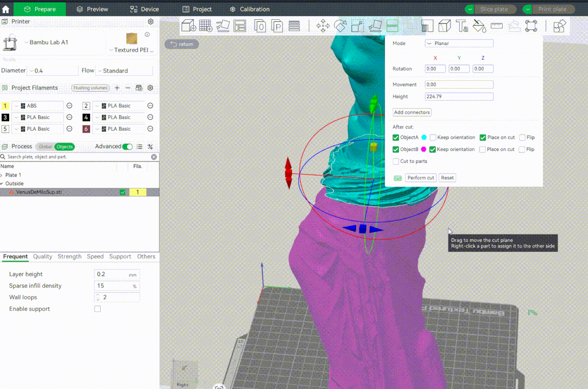The width and height of the screenshot is (588, 389).
Task: Tick the Enable support checkbox
Action: click(97, 309)
